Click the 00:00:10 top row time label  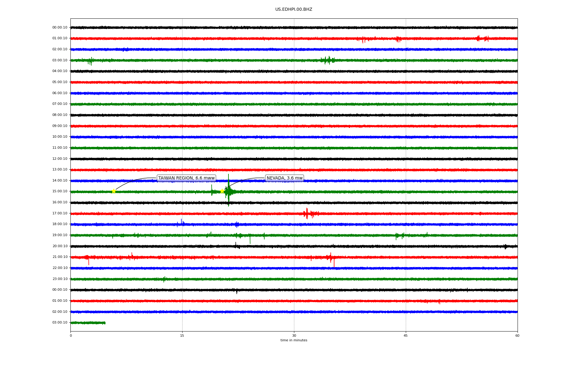click(60, 28)
